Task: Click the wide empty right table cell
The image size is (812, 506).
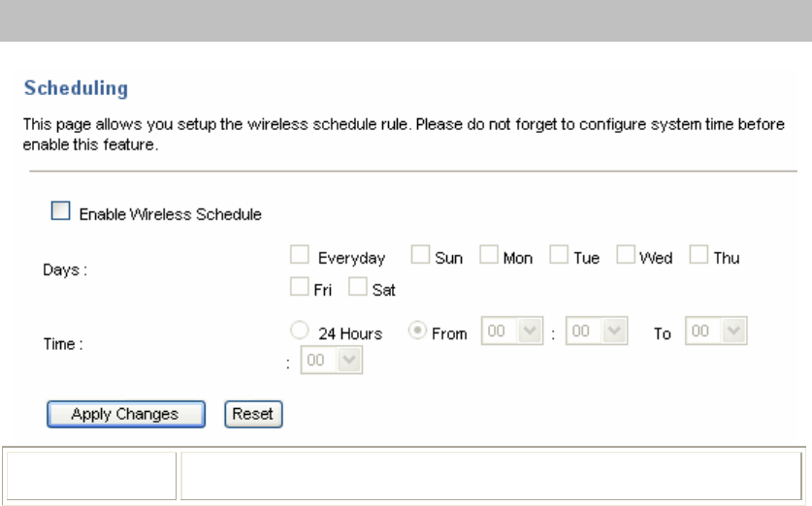Action: click(491, 476)
